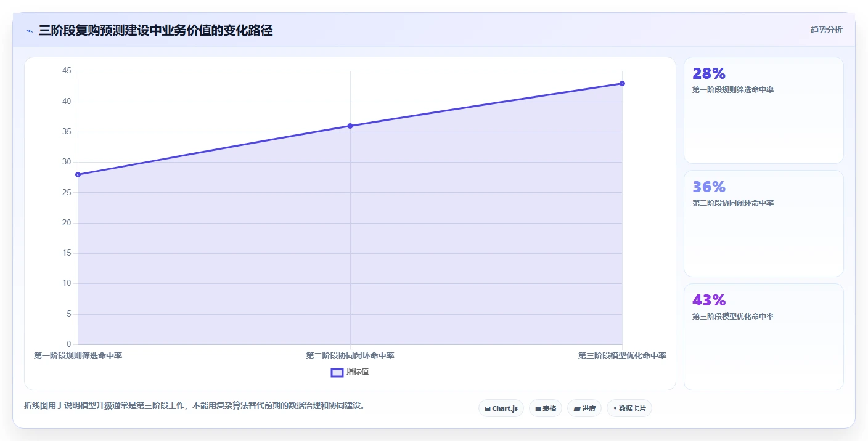Click x-axis label 第三阶段模型优化命中率
Viewport: 868px width, 441px height.
622,355
